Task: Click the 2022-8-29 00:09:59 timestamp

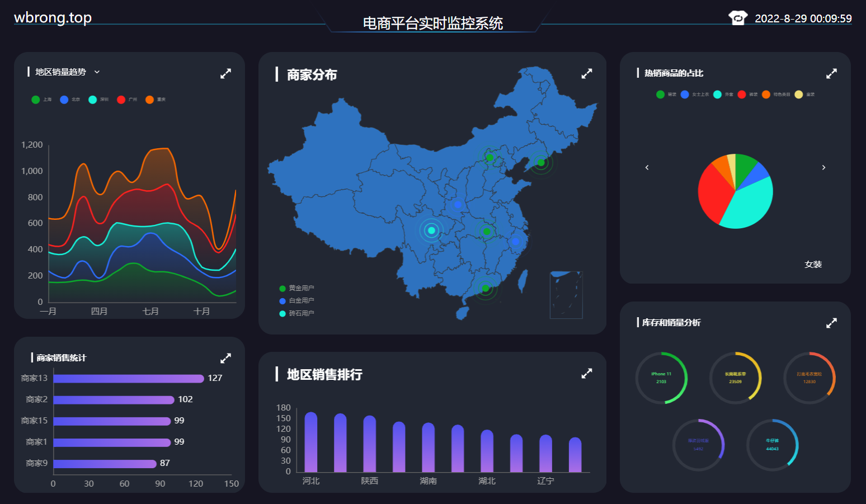Action: [803, 18]
